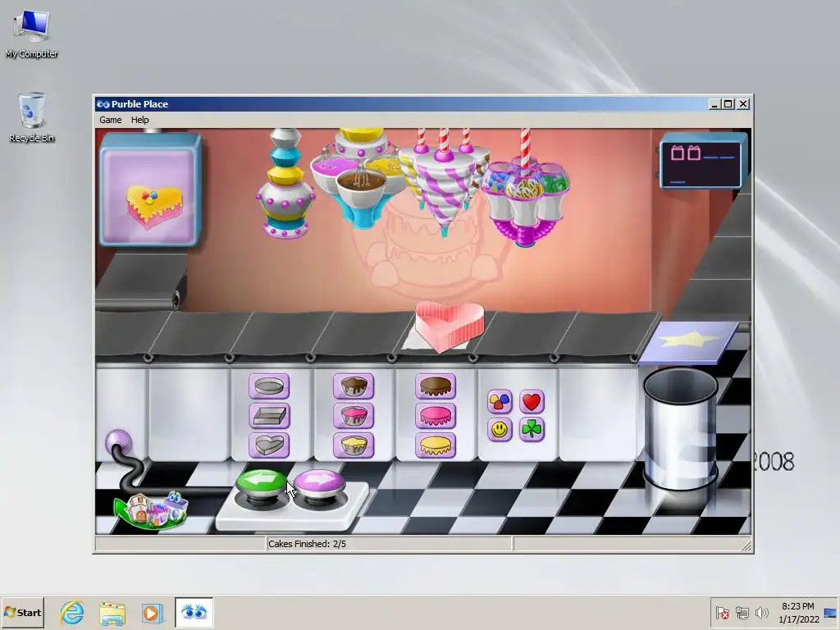Add green clover decoration

(x=532, y=430)
